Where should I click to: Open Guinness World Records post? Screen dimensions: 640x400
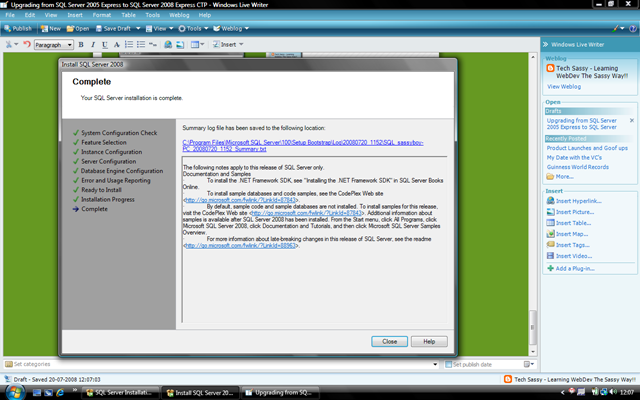tap(578, 167)
